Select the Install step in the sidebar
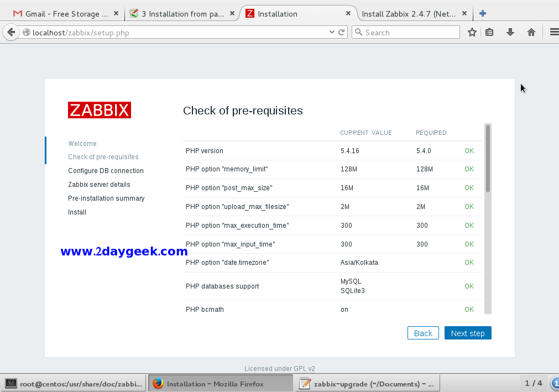Viewport: 559px width, 392px height. (77, 212)
